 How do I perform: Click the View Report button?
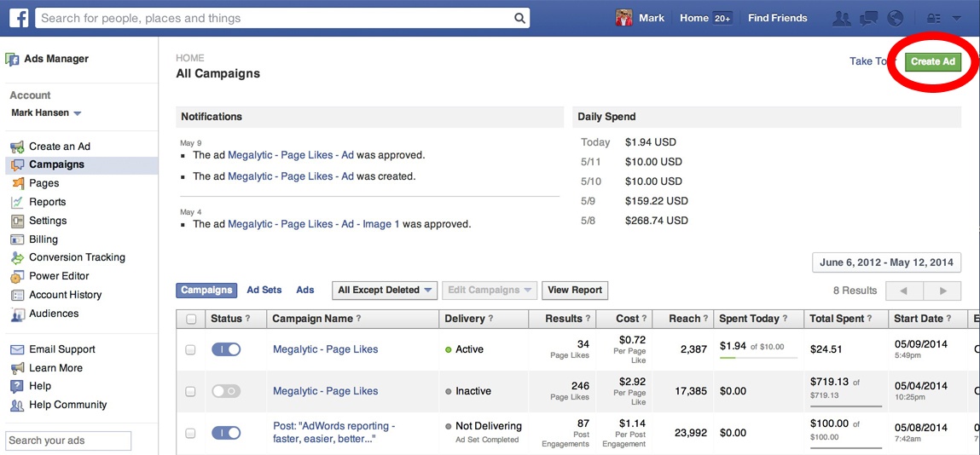(575, 290)
